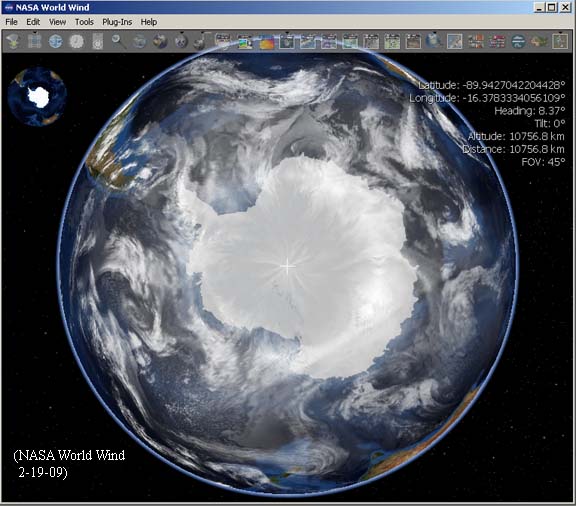Click the Antarctica overview mini globe
This screenshot has height=506, width=576.
[x=37, y=97]
